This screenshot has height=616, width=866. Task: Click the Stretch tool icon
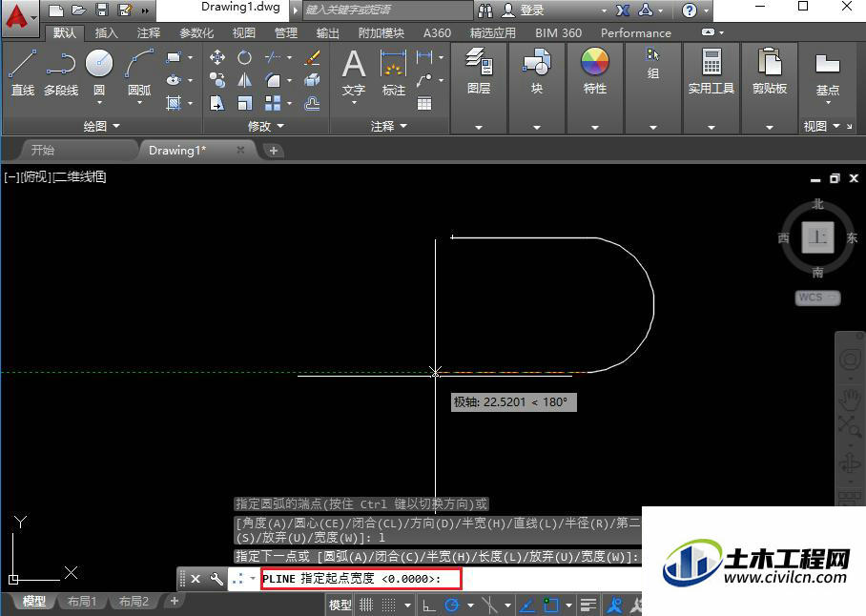(x=217, y=103)
